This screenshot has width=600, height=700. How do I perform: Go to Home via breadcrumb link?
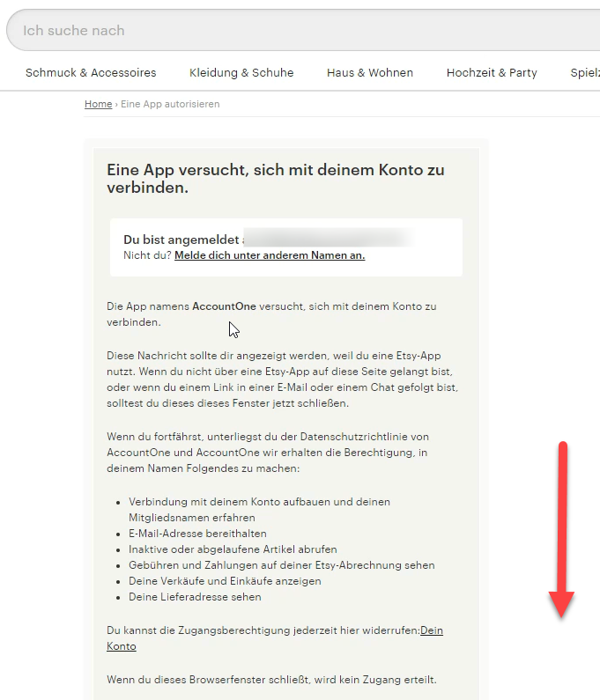99,104
